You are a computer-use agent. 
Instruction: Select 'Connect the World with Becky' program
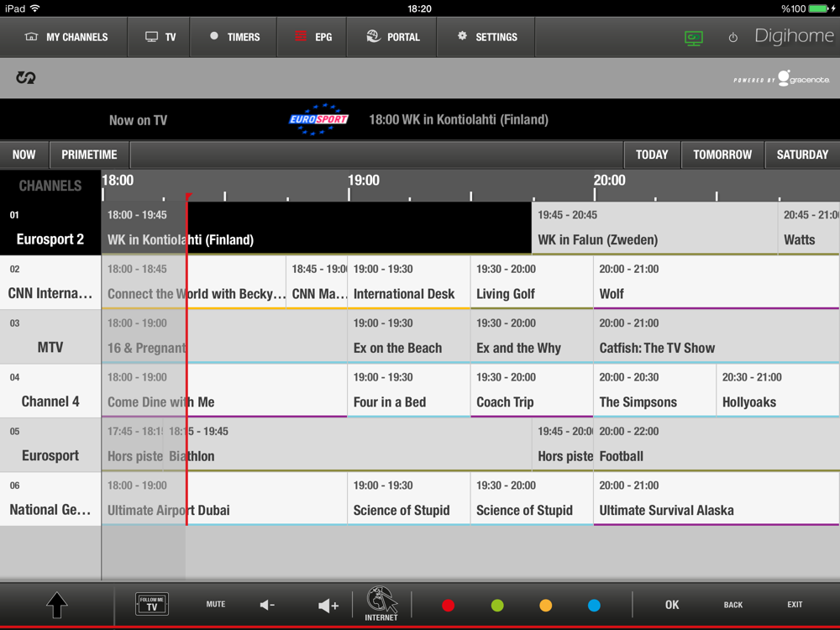point(193,282)
